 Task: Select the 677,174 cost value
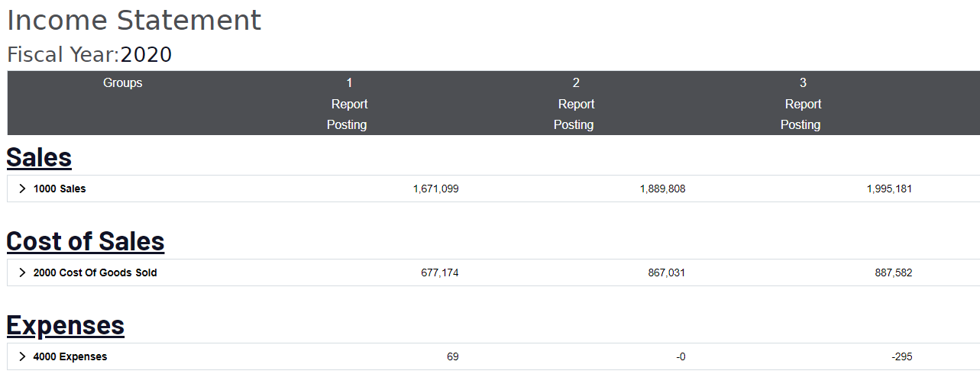tap(440, 272)
